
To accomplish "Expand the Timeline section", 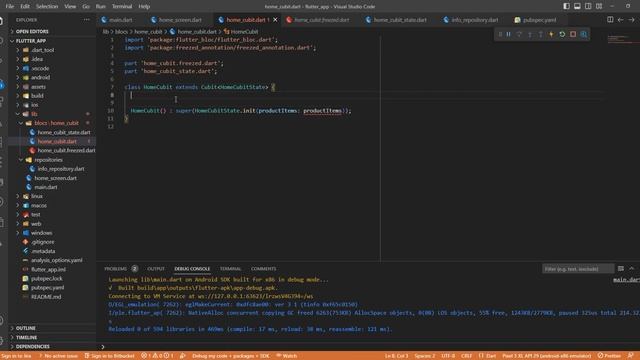I will 52,338.
